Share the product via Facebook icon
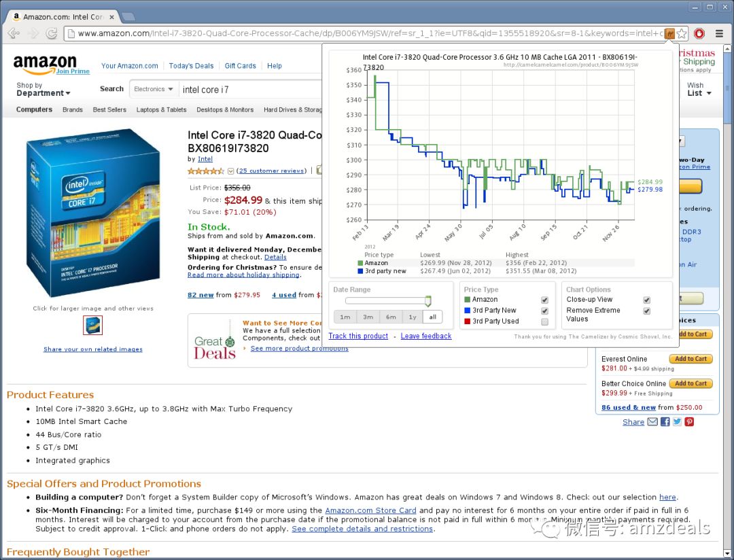Screen dimensions: 734x560 [665, 422]
